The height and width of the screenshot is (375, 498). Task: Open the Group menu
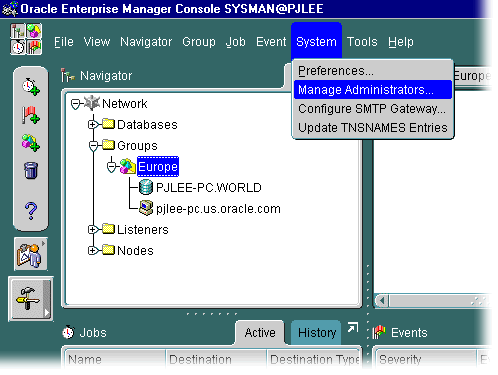click(199, 42)
